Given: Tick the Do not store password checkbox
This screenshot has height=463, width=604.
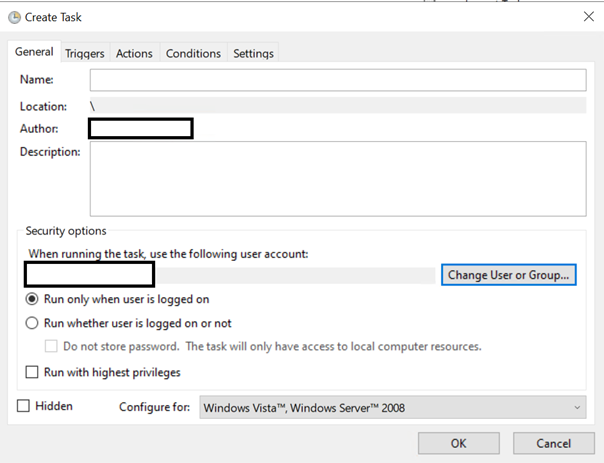Looking at the screenshot, I should click(x=52, y=347).
